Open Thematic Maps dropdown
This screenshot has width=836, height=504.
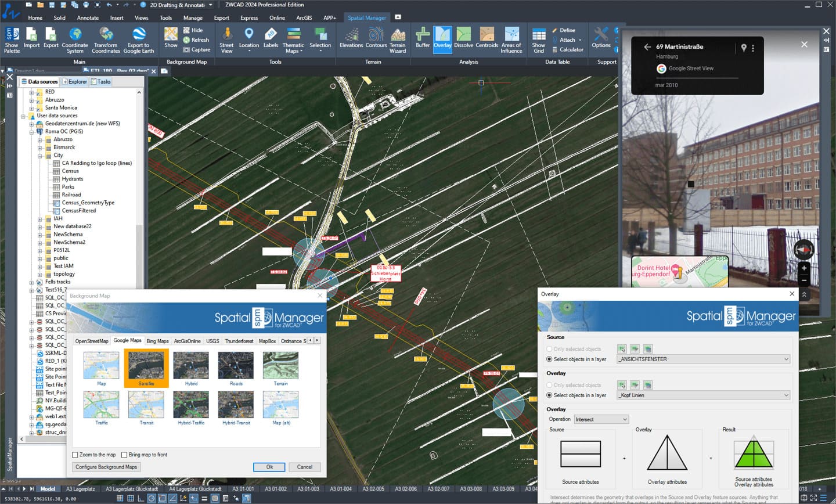pyautogui.click(x=293, y=40)
